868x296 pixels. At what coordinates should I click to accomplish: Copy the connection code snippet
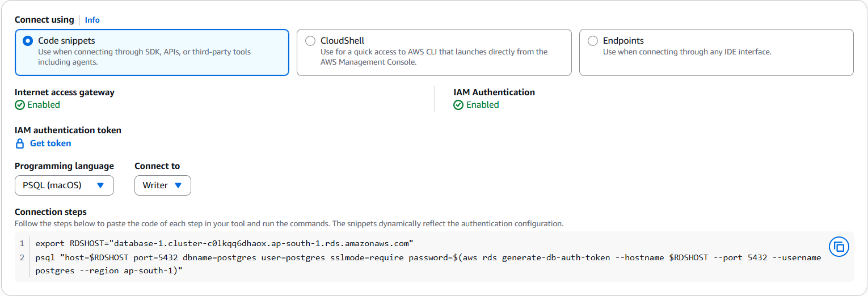pos(839,247)
